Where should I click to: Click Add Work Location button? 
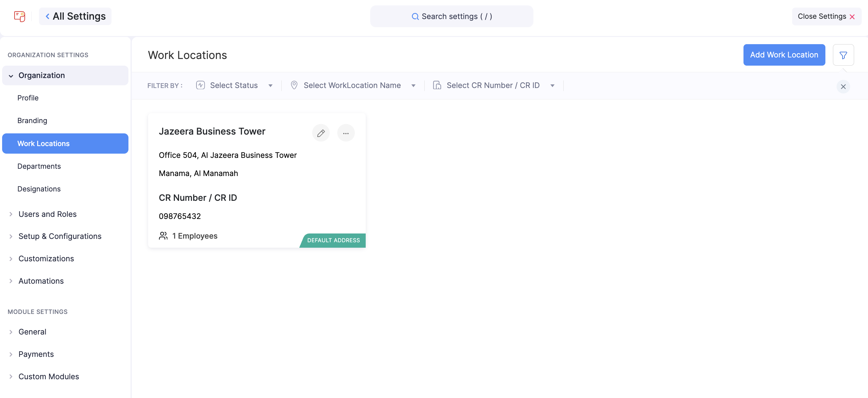tap(783, 55)
